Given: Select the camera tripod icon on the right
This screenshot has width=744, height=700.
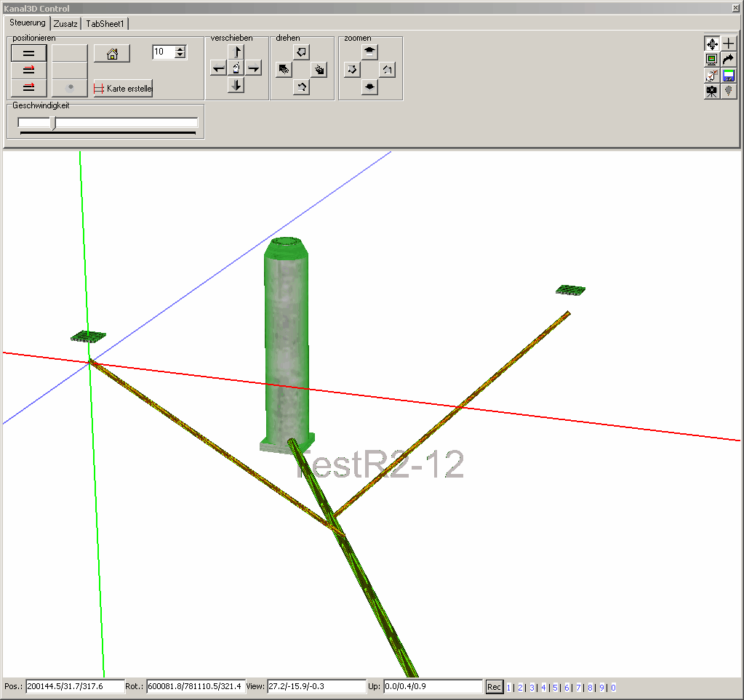Looking at the screenshot, I should click(712, 92).
